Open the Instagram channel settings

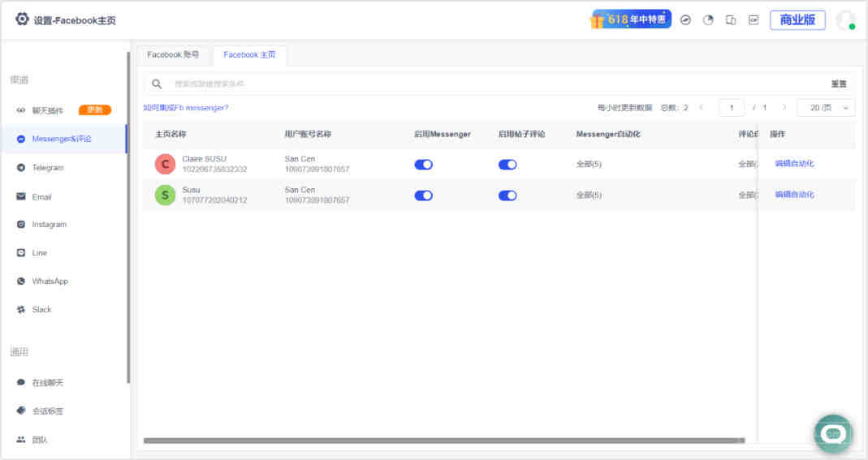50,225
